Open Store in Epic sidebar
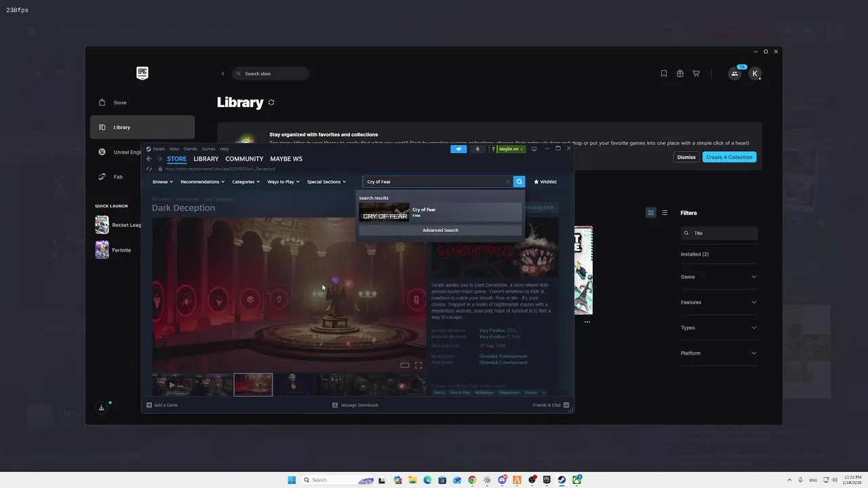This screenshot has height=488, width=868. pyautogui.click(x=142, y=102)
